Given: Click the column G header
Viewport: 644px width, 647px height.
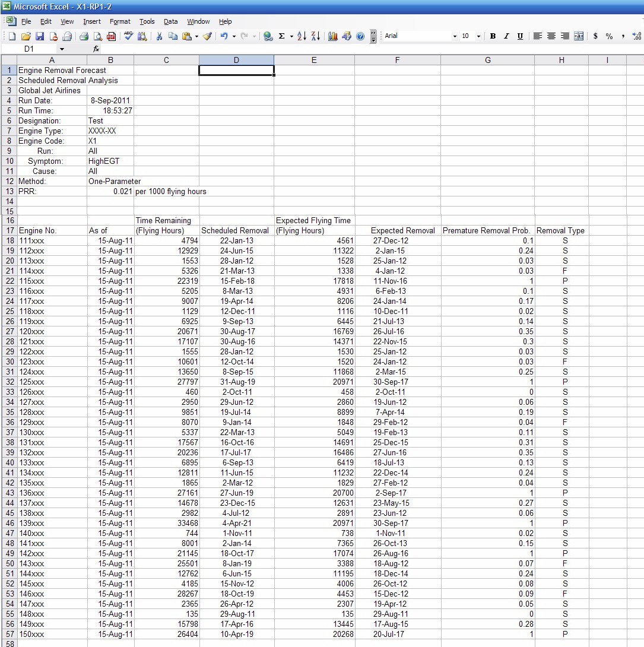Looking at the screenshot, I should point(487,60).
